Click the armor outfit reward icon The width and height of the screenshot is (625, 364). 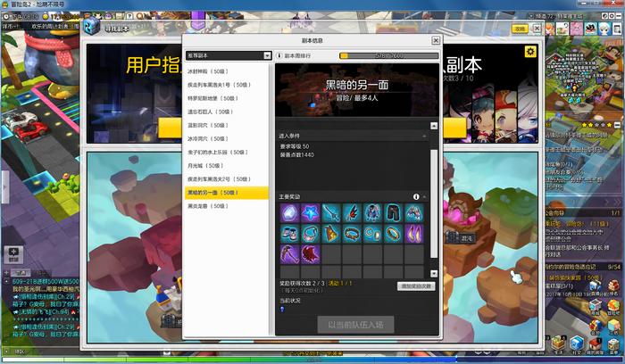point(372,213)
